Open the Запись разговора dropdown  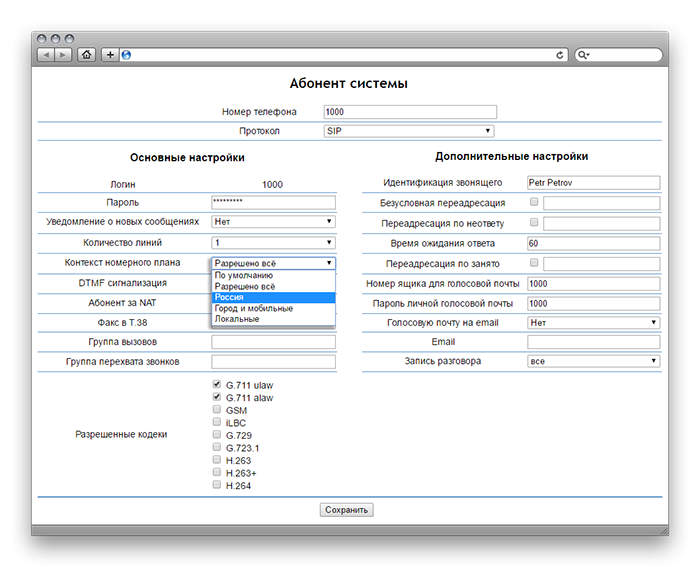pos(594,361)
